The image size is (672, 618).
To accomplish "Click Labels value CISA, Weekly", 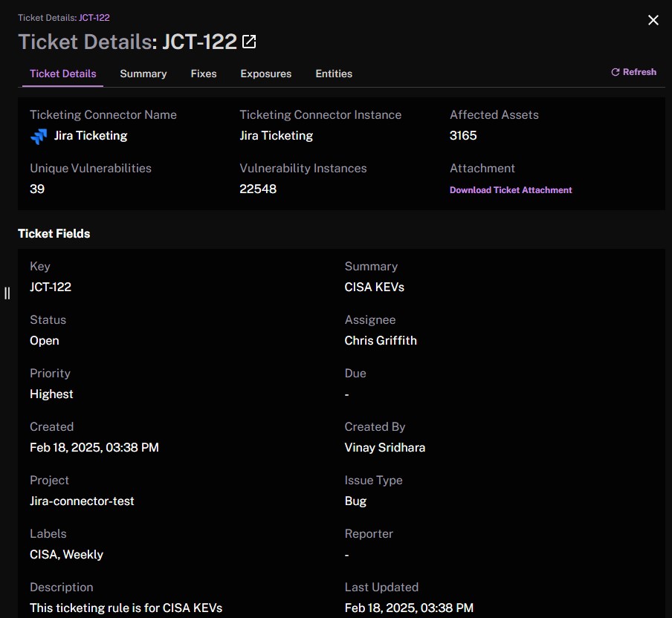I will click(66, 555).
